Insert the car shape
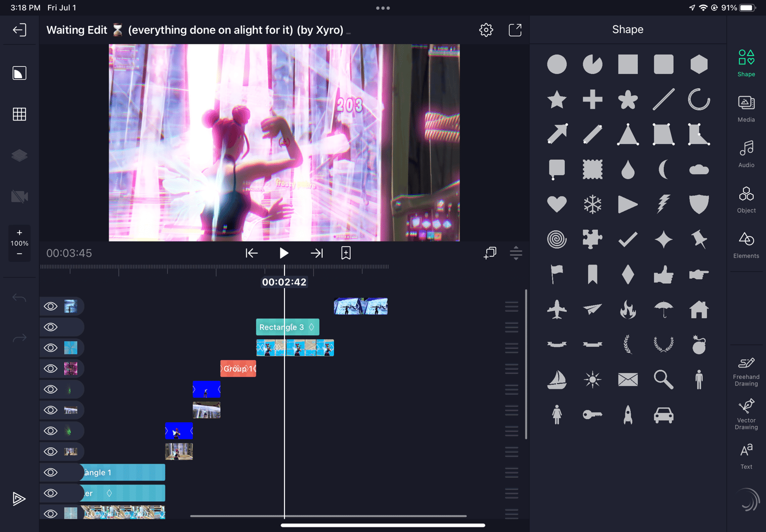The width and height of the screenshot is (766, 532). tap(663, 415)
